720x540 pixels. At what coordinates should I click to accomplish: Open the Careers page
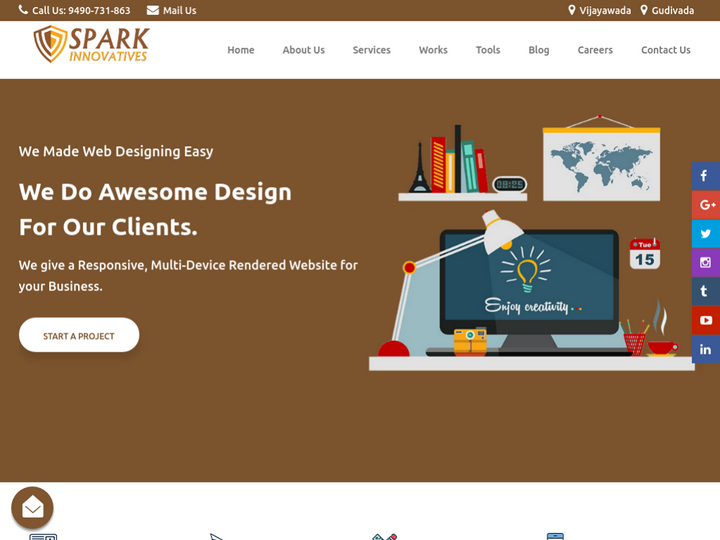pyautogui.click(x=595, y=50)
